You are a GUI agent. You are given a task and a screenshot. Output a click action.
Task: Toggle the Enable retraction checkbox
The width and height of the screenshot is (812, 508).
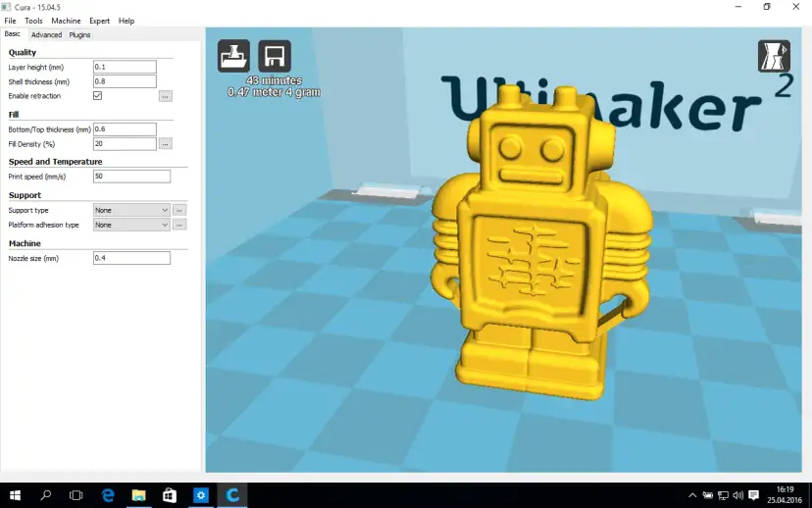pyautogui.click(x=97, y=96)
